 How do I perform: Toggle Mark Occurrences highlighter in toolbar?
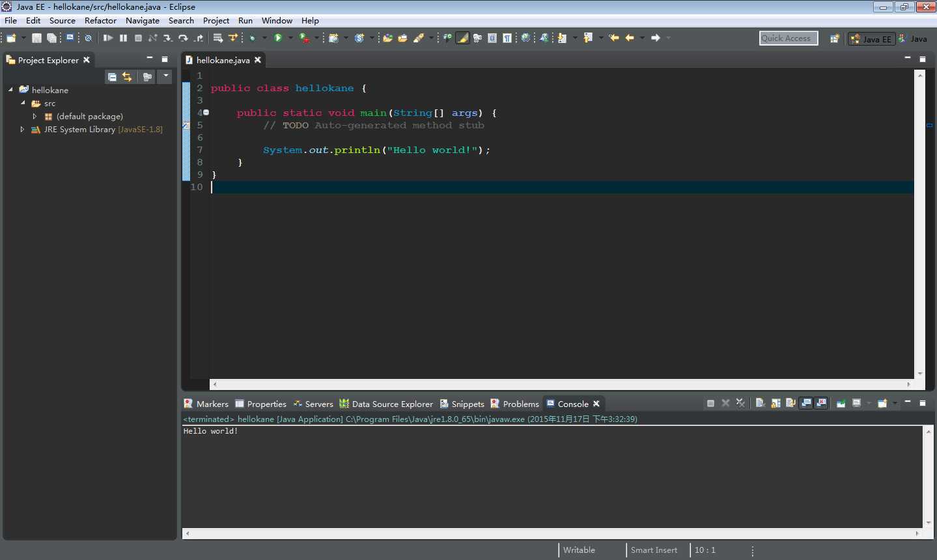462,38
